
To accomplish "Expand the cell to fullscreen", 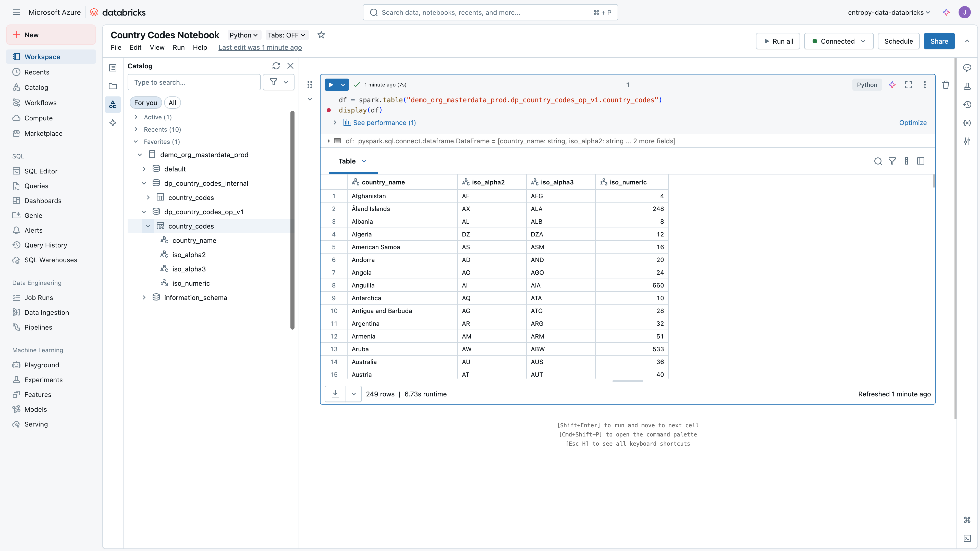I will point(909,85).
